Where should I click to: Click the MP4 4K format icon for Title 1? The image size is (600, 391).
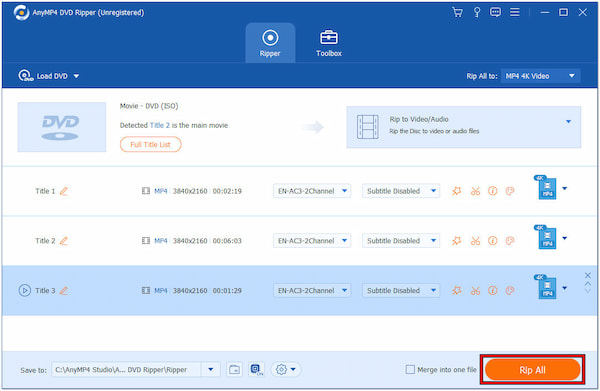546,187
